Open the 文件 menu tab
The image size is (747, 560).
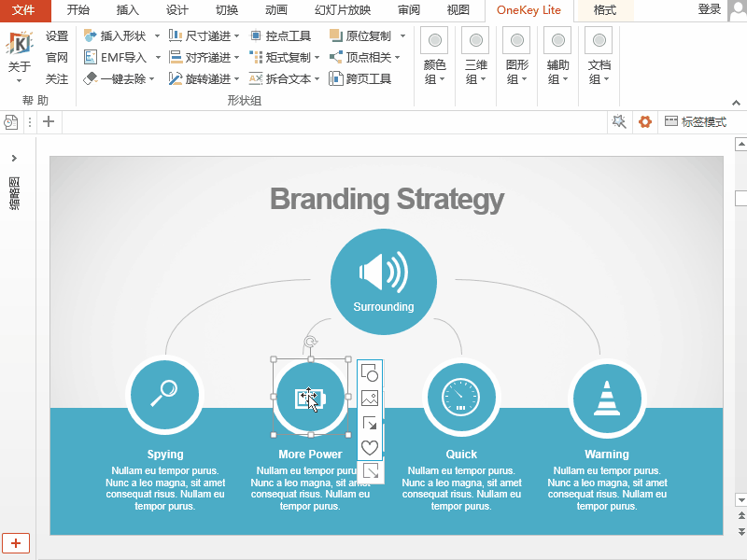pyautogui.click(x=25, y=10)
